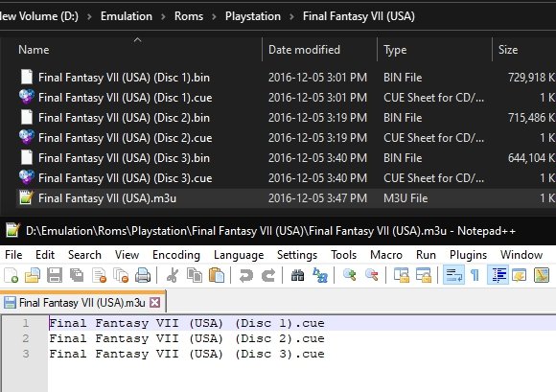556x392 pixels.
Task: Click the Save All toolbar icon
Action: pyautogui.click(x=77, y=275)
